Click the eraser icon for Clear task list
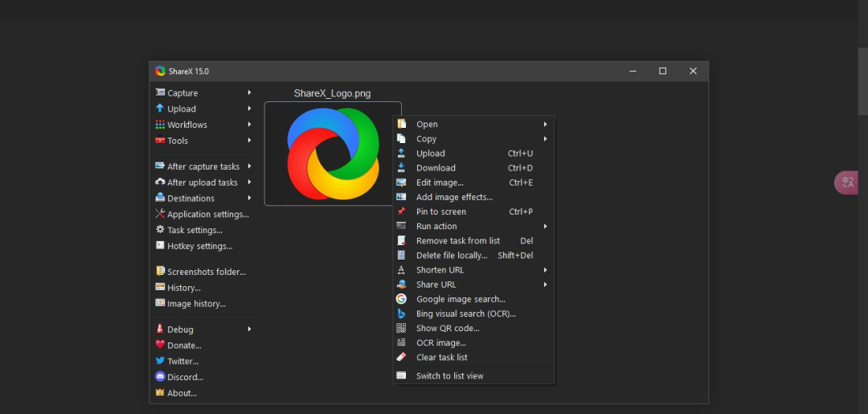 [401, 357]
